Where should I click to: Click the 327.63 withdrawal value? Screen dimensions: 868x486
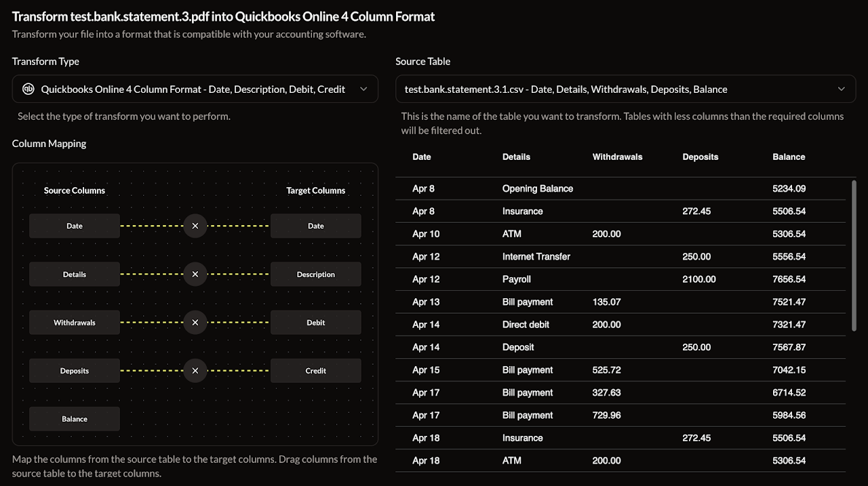(606, 392)
